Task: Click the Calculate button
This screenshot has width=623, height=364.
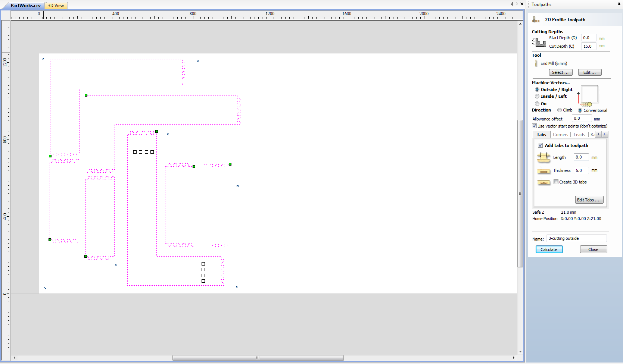Action: point(549,250)
